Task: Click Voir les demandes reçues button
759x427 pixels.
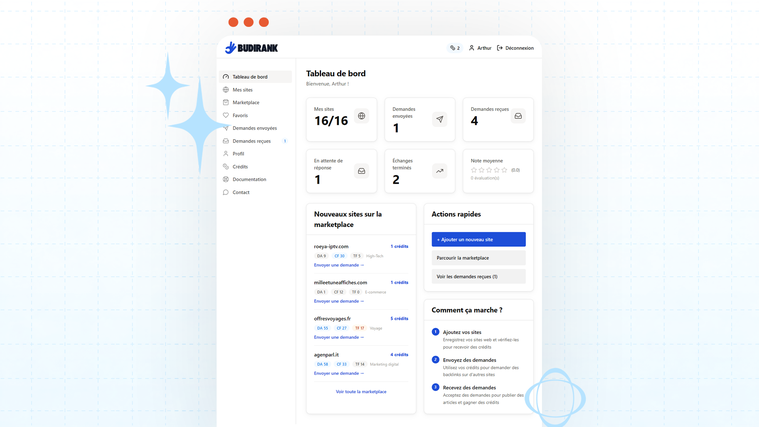Action: [479, 276]
